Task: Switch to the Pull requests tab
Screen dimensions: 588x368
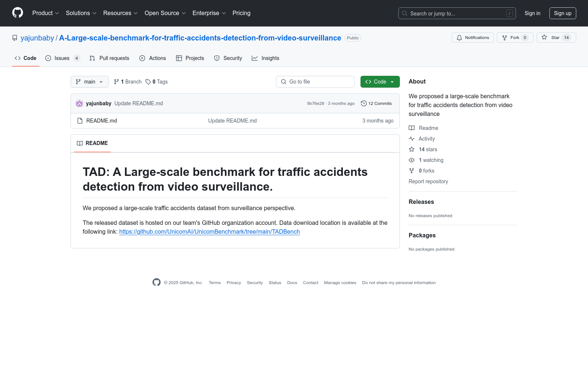Action: [110, 58]
